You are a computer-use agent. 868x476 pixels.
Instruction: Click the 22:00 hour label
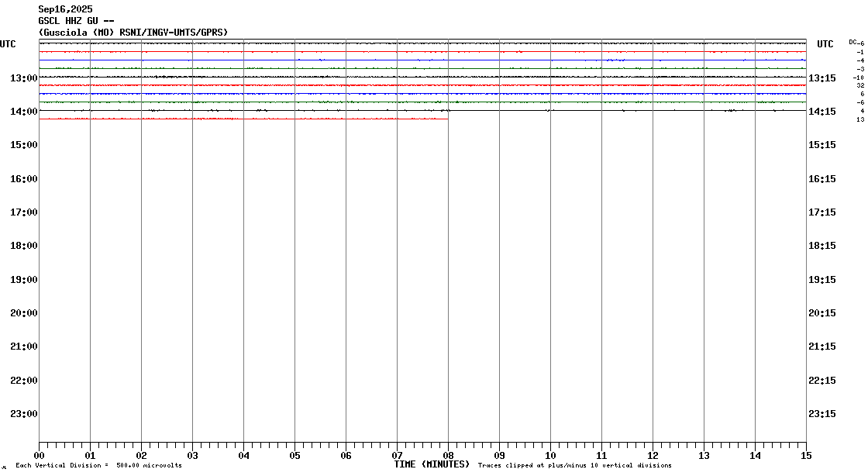[x=24, y=380]
